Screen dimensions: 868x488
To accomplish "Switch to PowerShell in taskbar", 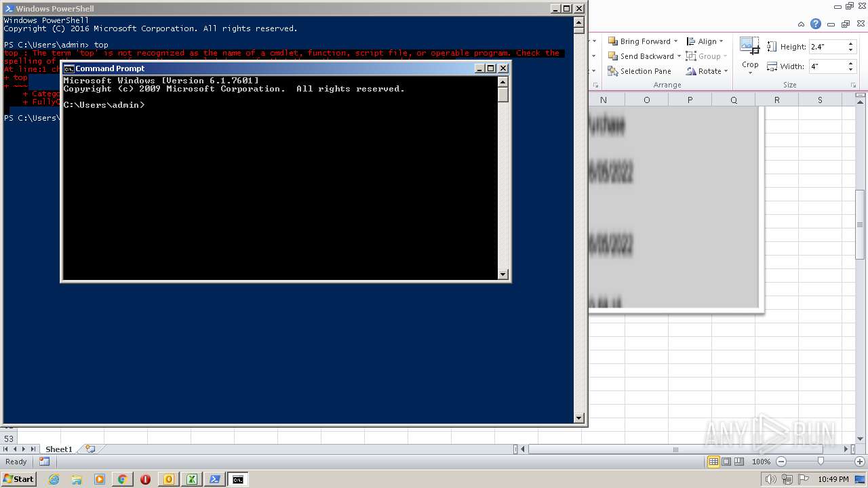I will 215,479.
